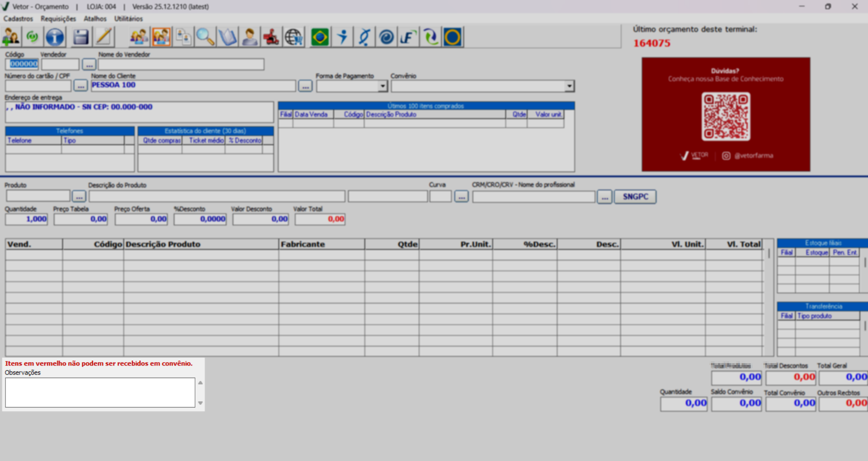Click the last quote number 164075
This screenshot has height=461, width=868.
652,43
